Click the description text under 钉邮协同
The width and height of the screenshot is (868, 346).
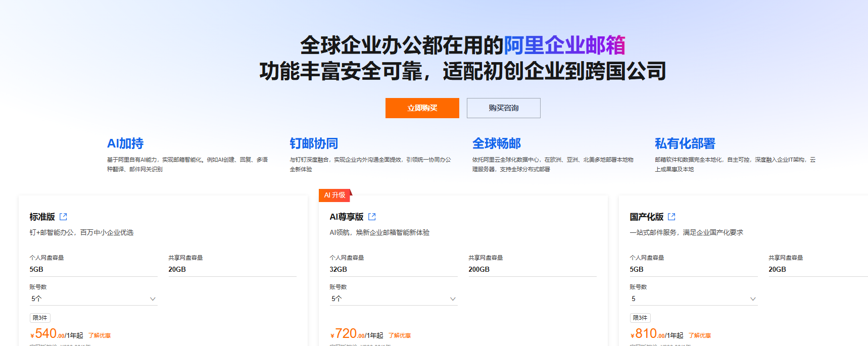370,164
